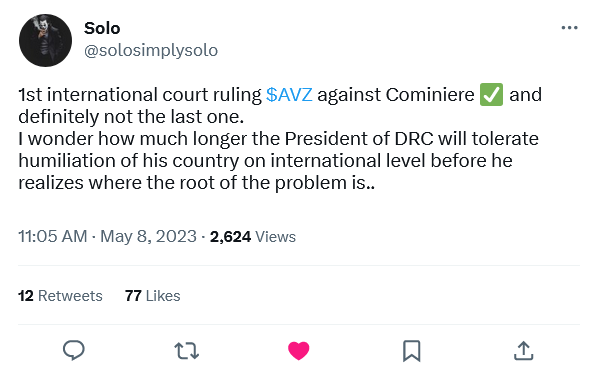The height and width of the screenshot is (376, 598).
Task: Unlike the tweet via pink heart
Action: click(299, 351)
